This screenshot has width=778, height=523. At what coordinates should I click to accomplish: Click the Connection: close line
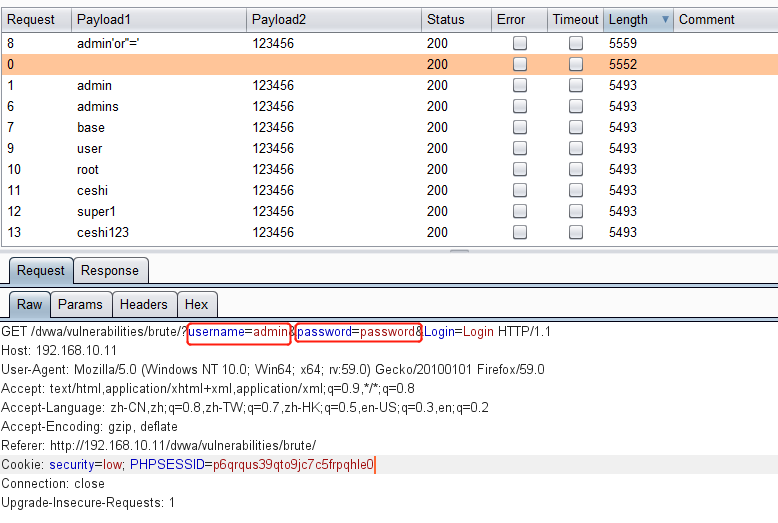(53, 484)
